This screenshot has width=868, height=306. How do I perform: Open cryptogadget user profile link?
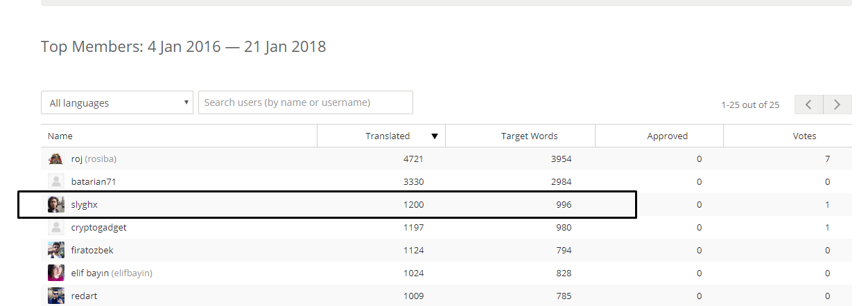(x=98, y=227)
